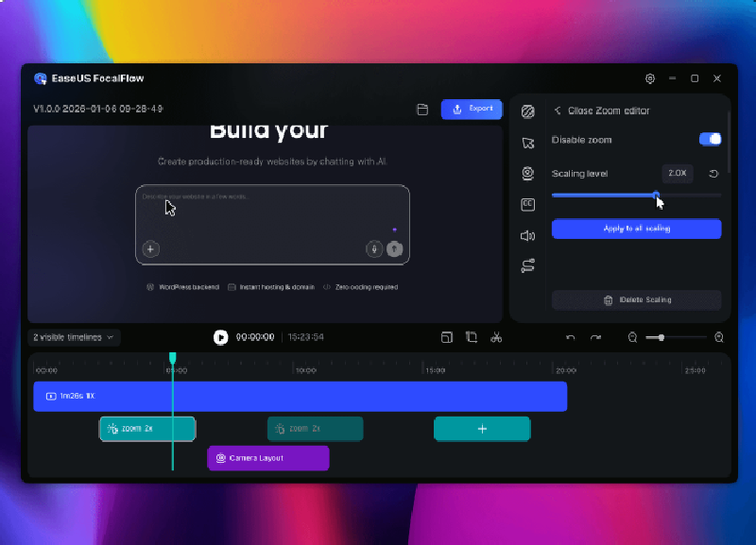
Task: Click the scissors split tool icon
Action: point(496,337)
